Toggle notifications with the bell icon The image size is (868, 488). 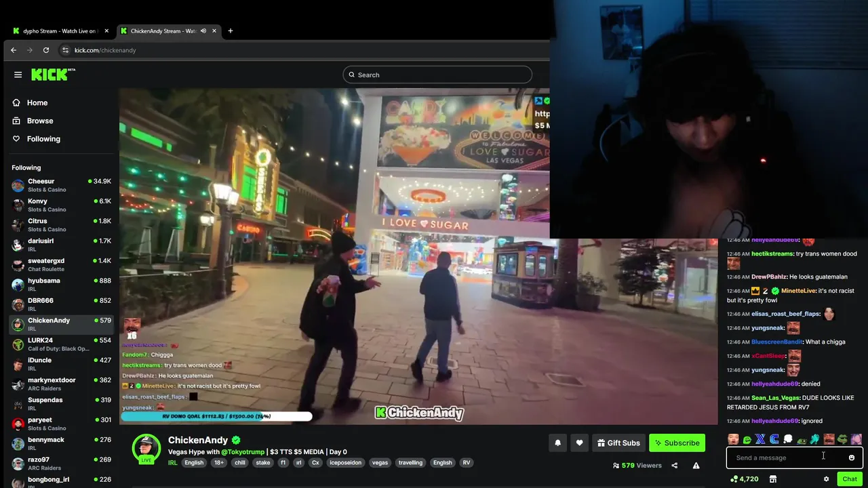point(557,443)
